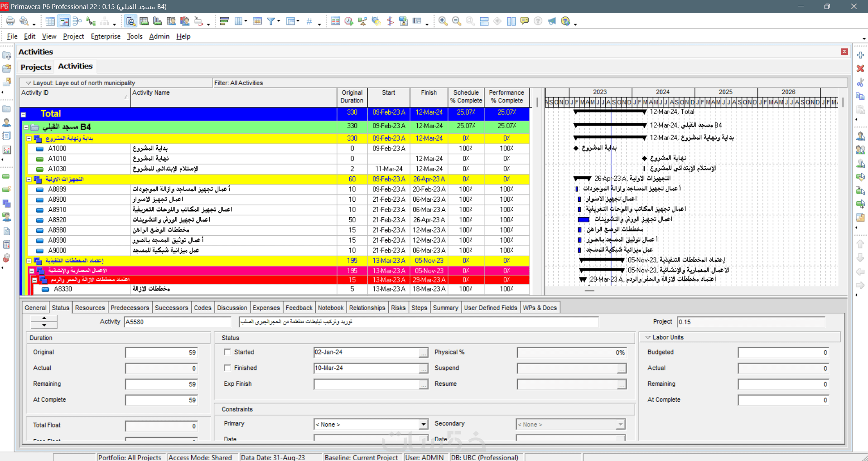868x461 pixels.
Task: Click the Finished date browse button
Action: coord(423,369)
